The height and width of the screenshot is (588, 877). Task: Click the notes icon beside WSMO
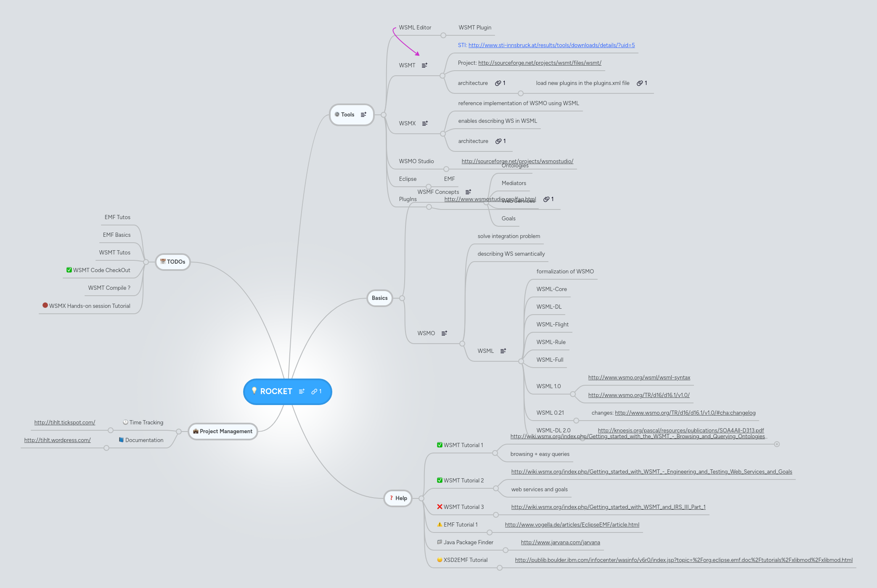[445, 333]
